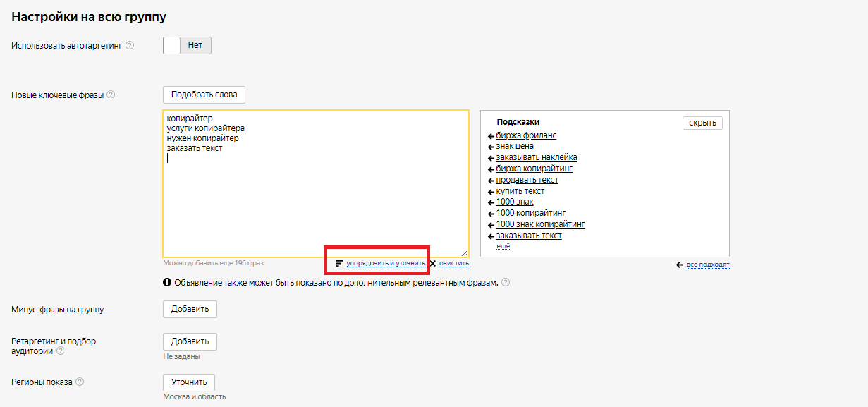Screen dimensions: 868x407
Task: Click Уточнить button for Регионы показа
Action: [188, 382]
